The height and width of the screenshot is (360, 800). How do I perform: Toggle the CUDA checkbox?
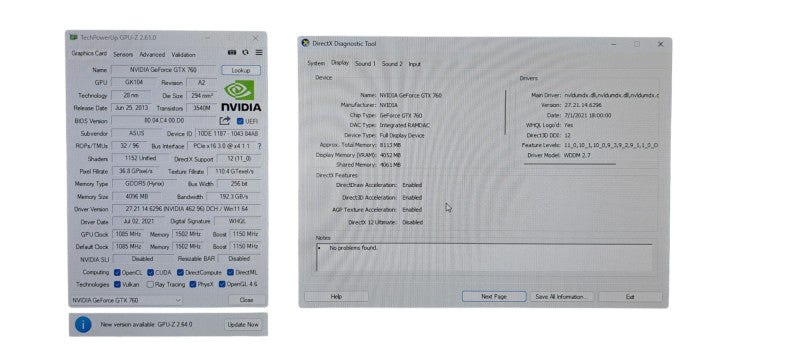coord(151,272)
